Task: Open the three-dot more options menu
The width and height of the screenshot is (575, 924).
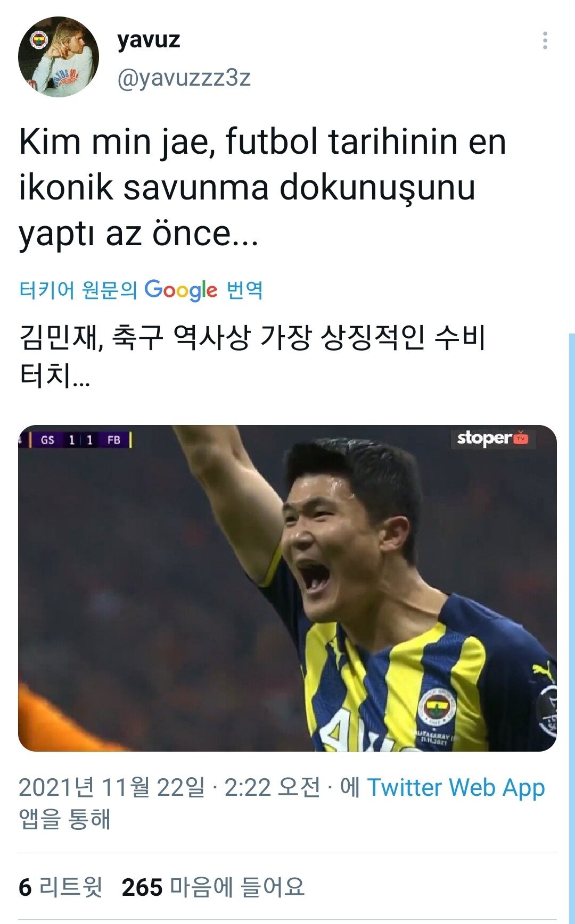Action: coord(545,41)
